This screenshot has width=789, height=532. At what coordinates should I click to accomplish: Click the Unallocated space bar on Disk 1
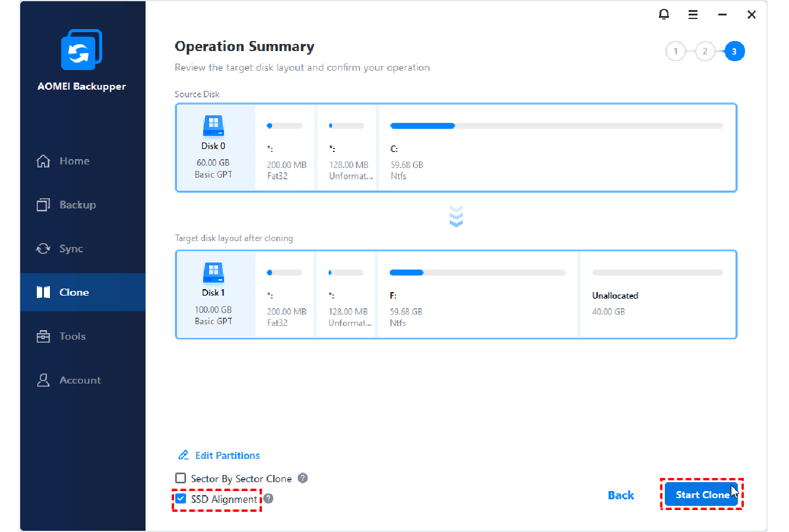[658, 273]
